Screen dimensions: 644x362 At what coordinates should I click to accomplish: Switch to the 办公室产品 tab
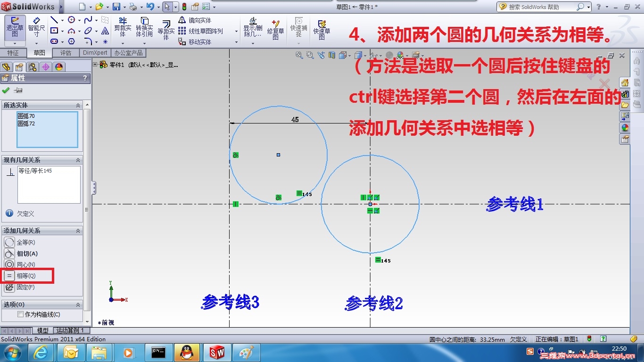128,53
